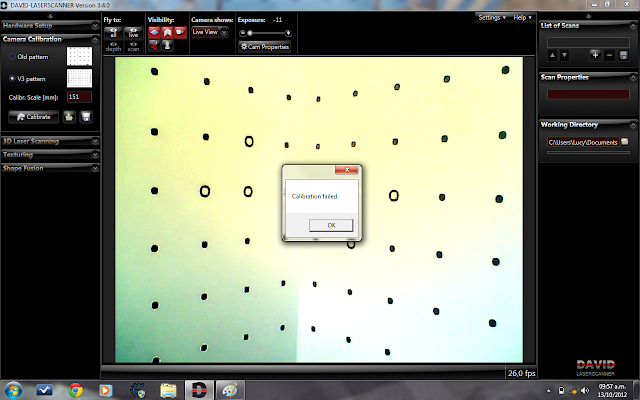This screenshot has width=640, height=400.
Task: Expand the Hardware Setup panel
Action: point(50,25)
